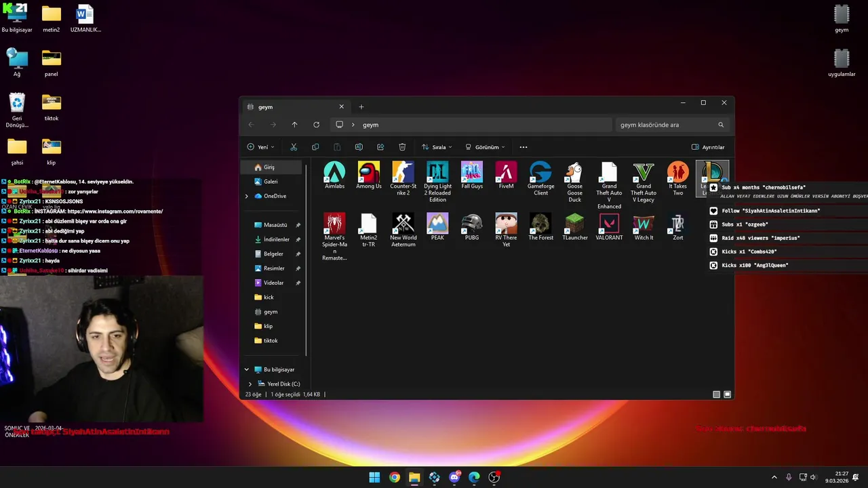Select Dying Light 2 Reloaded Edition icon
The height and width of the screenshot is (488, 868).
pyautogui.click(x=437, y=182)
